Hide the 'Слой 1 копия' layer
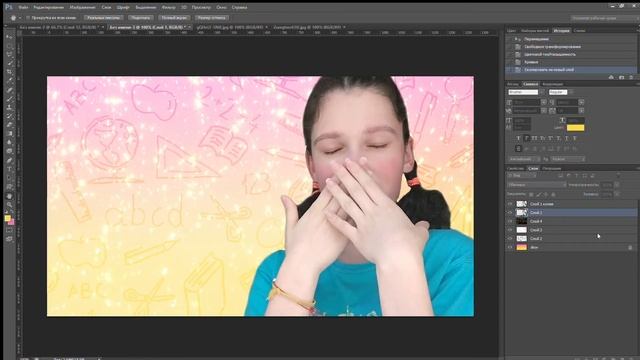 pos(510,204)
